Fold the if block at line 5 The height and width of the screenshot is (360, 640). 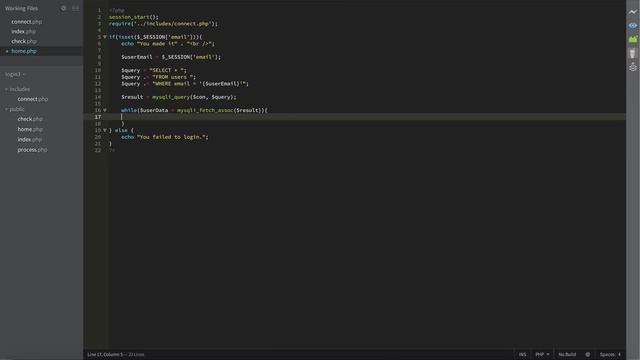tap(105, 37)
